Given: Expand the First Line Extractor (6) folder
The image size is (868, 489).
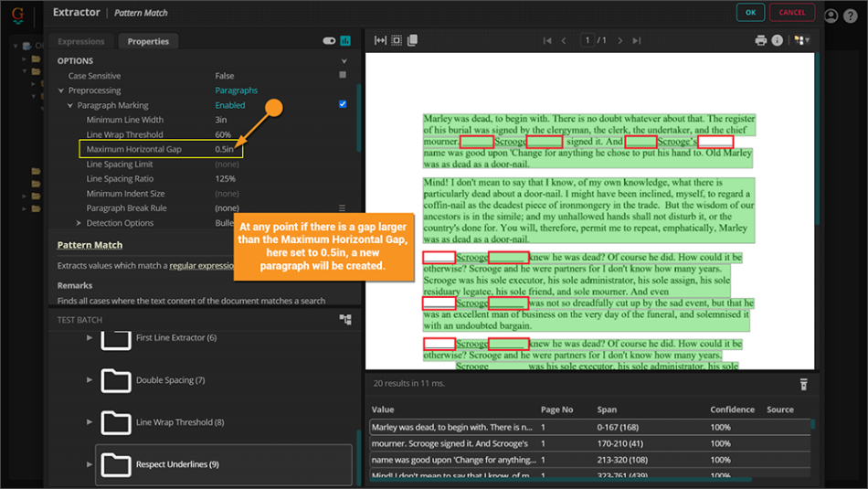Looking at the screenshot, I should (90, 337).
